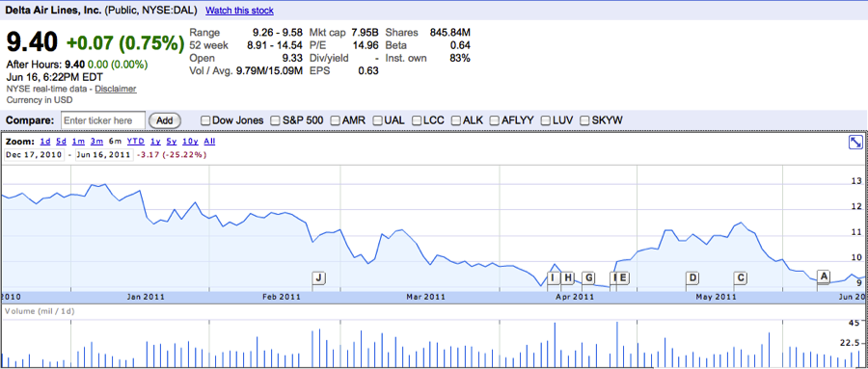Zoom chart to 10y

point(190,141)
